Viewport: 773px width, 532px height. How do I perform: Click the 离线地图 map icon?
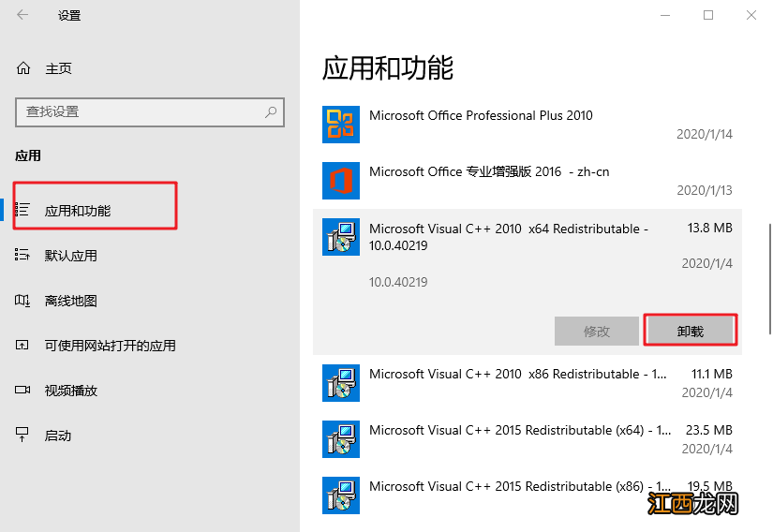(x=23, y=301)
